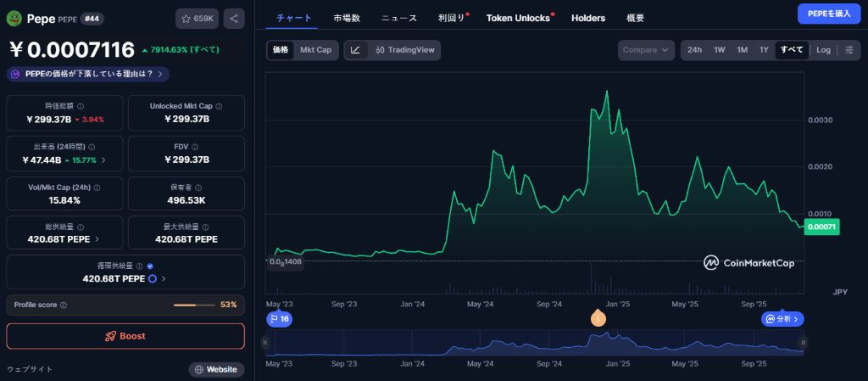Click the PEPEを購入 buy button

[829, 14]
